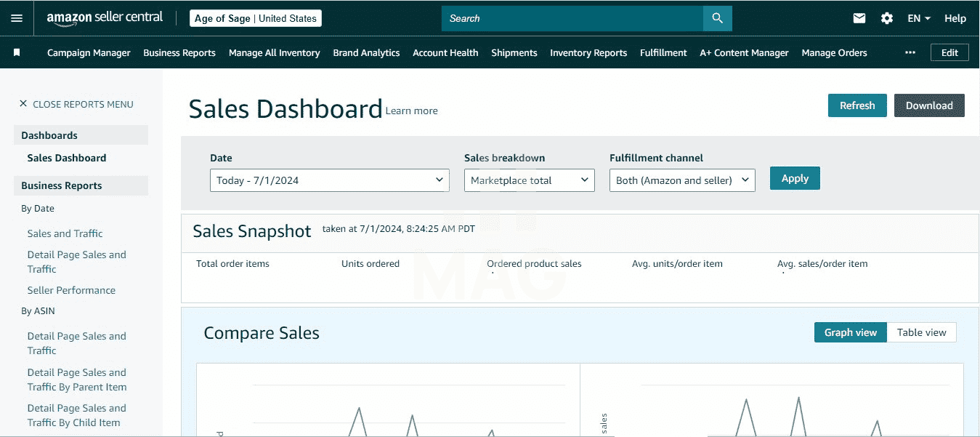Click CLOSE REPORTS MENU text
The height and width of the screenshot is (437, 980).
click(x=83, y=104)
